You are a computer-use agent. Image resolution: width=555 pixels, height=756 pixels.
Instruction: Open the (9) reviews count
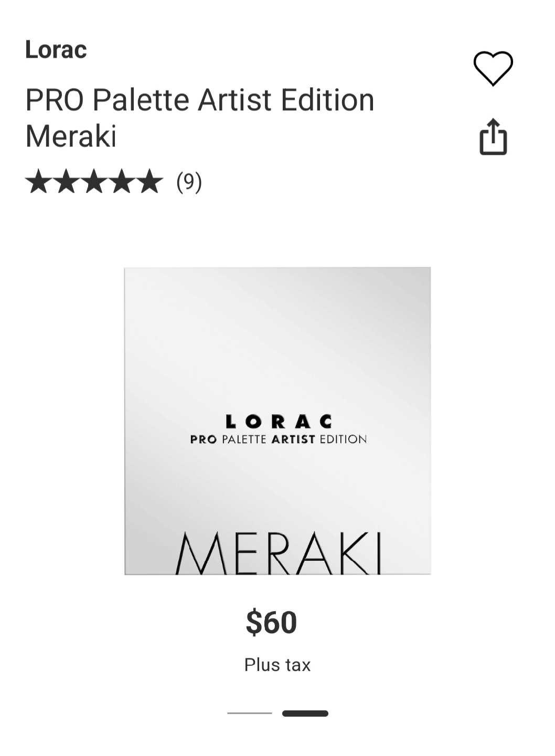(x=189, y=182)
